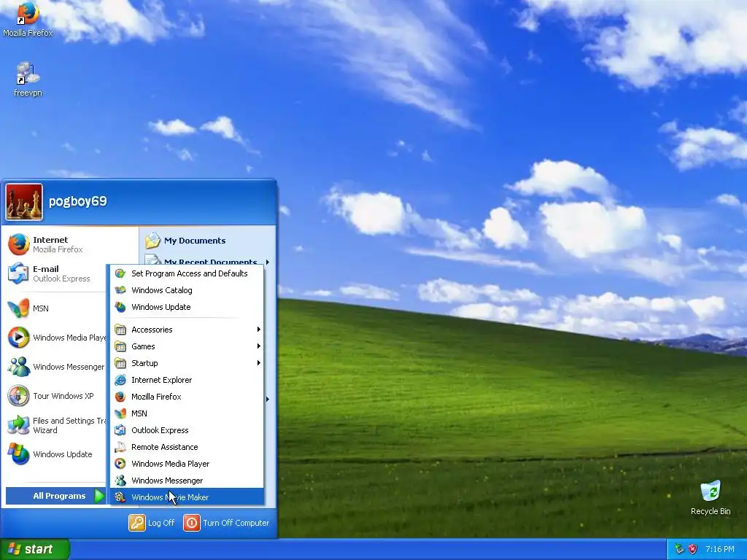The width and height of the screenshot is (747, 560).
Task: Click the Internet Explorer icon in programs list
Action: (x=120, y=380)
